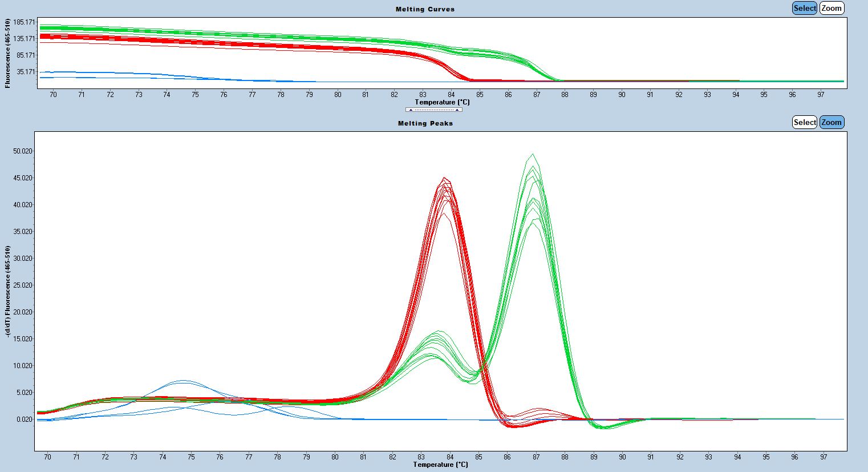Switch the Melting Curves chart to Zoom mode
This screenshot has height=472, width=868.
click(x=832, y=8)
